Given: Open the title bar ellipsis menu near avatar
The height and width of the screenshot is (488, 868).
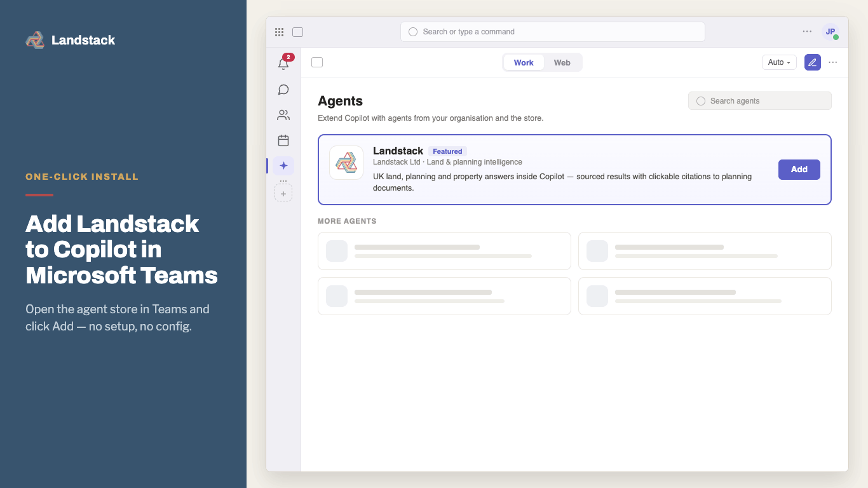Looking at the screenshot, I should pyautogui.click(x=807, y=31).
